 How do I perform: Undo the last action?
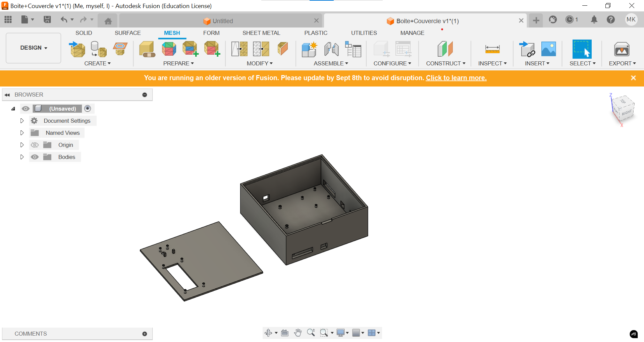[x=64, y=20]
